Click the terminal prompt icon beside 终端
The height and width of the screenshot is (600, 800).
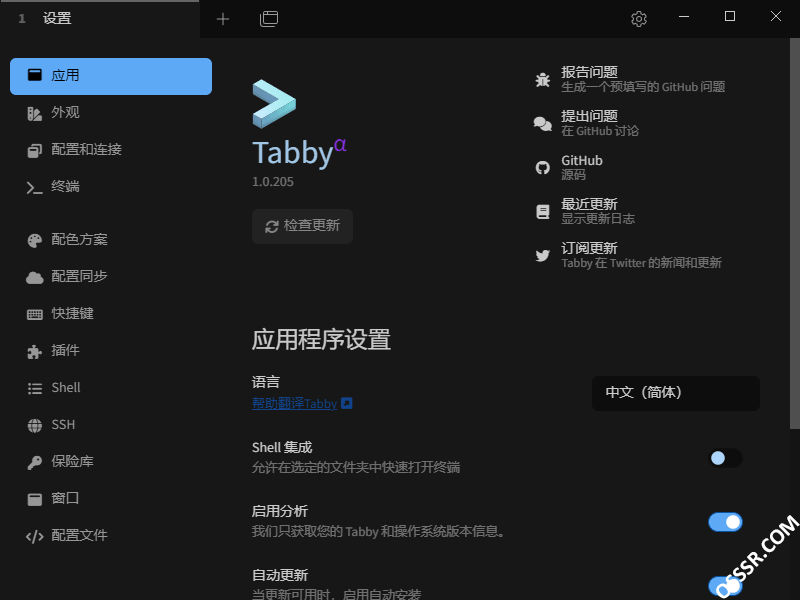[x=35, y=187]
